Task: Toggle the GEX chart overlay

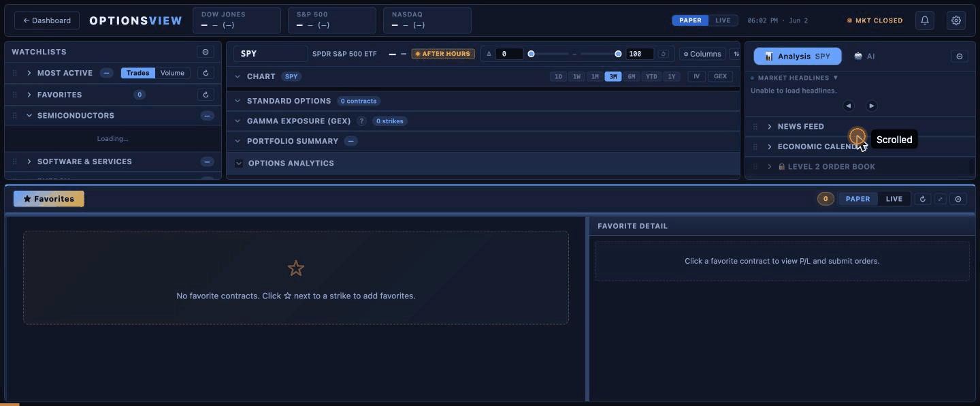Action: 720,76
